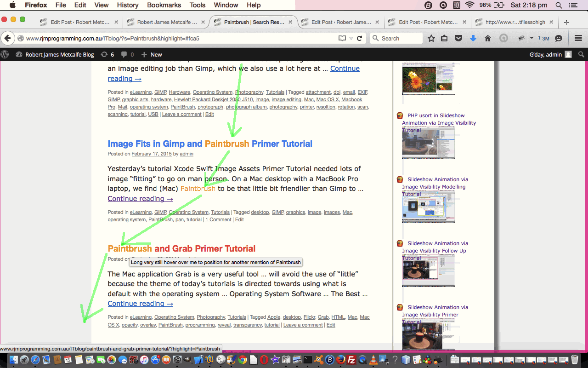Click the flowers thumbnail at sidebar top
Screen dimensions: 588x368
(428, 79)
